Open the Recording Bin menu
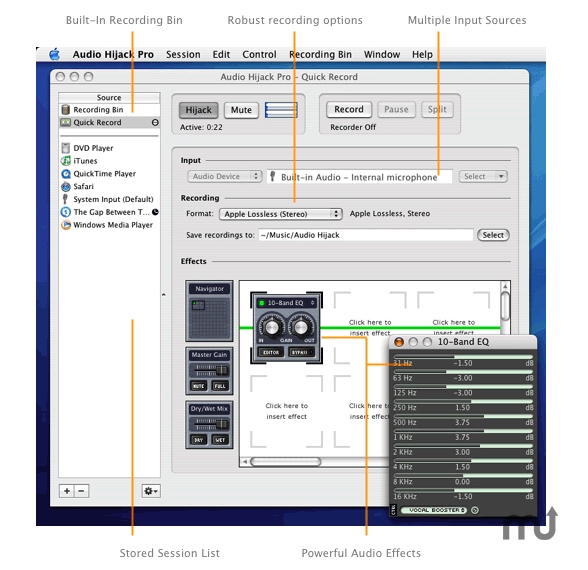The image size is (588, 570). click(320, 54)
